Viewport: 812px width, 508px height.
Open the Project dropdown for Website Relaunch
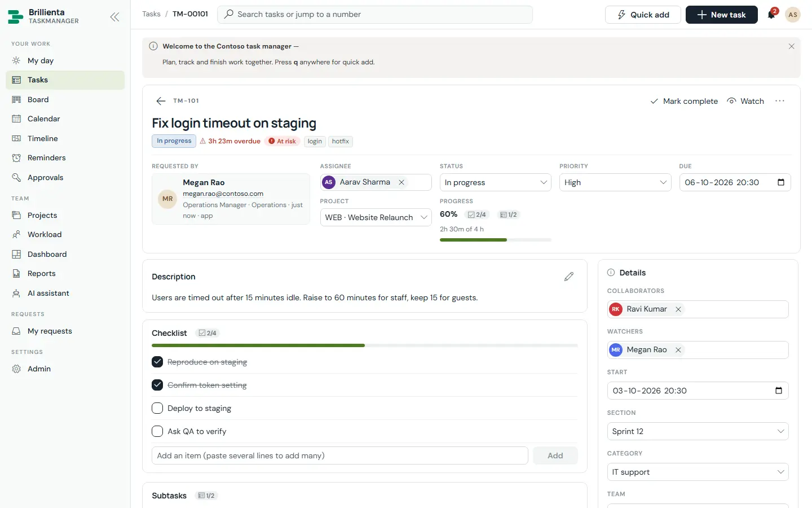376,217
